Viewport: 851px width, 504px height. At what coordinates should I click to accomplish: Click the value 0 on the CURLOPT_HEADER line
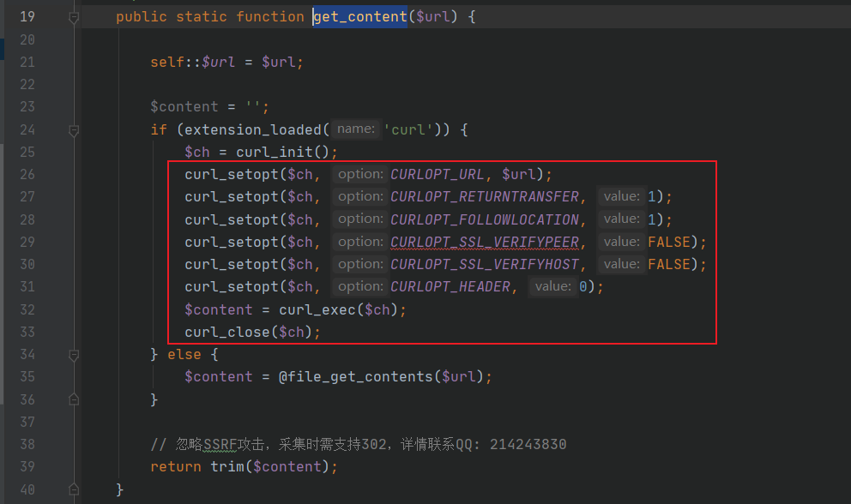583,286
